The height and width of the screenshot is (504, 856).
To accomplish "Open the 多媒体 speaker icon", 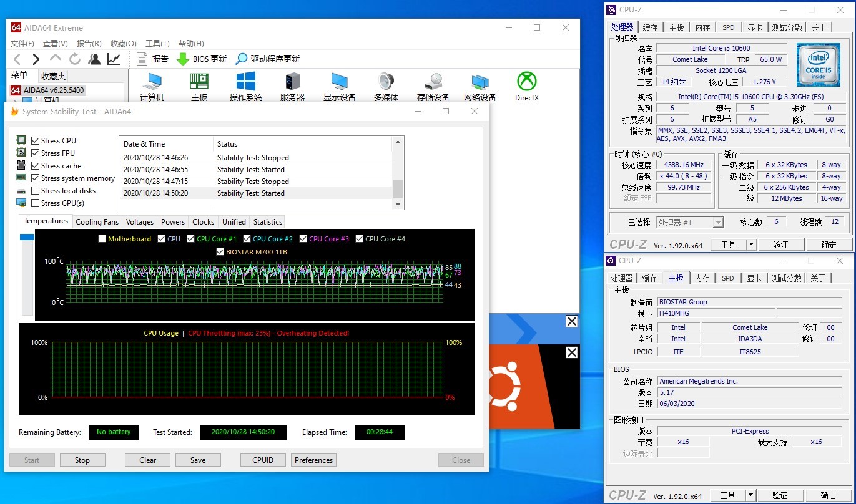I will (x=386, y=87).
